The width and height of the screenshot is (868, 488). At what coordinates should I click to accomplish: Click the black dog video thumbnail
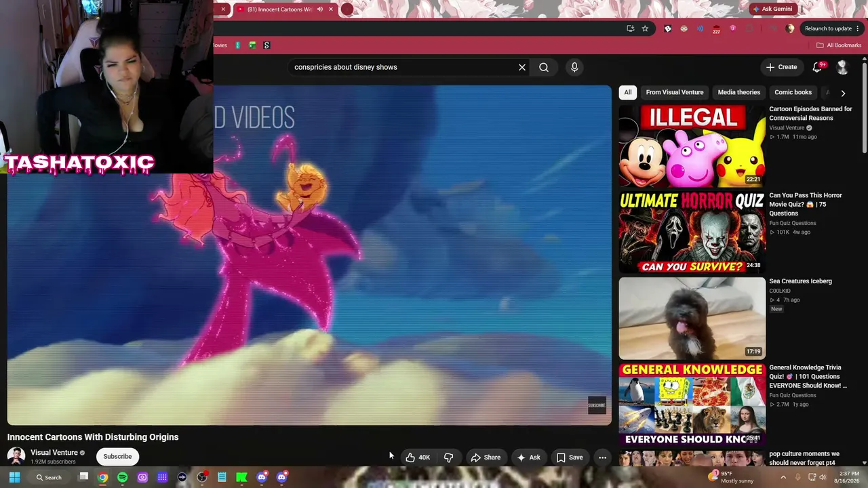[692, 318]
